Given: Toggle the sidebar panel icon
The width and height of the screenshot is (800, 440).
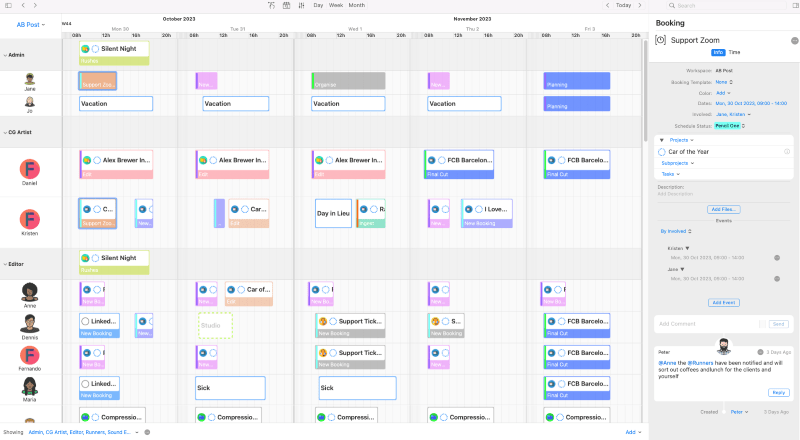Looking at the screenshot, I should coord(7,5).
